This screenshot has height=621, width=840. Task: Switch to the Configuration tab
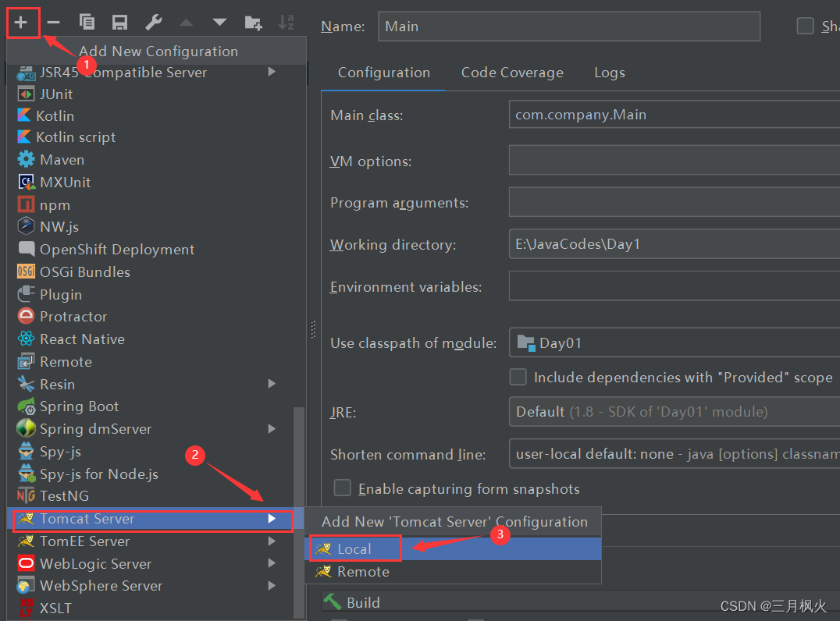[383, 73]
